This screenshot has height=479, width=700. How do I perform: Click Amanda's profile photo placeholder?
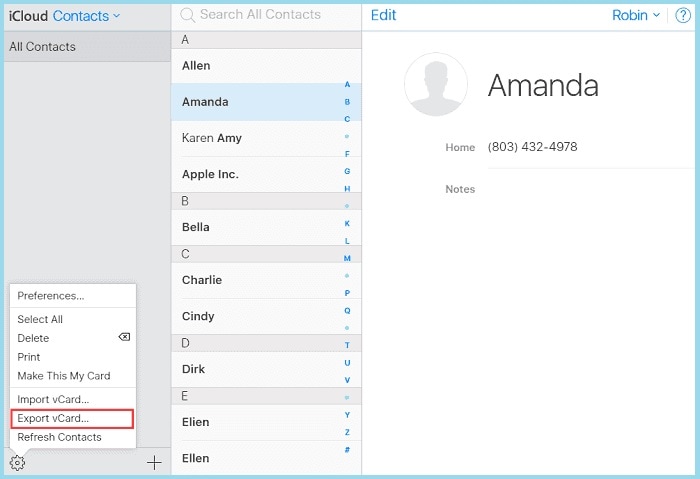[436, 84]
